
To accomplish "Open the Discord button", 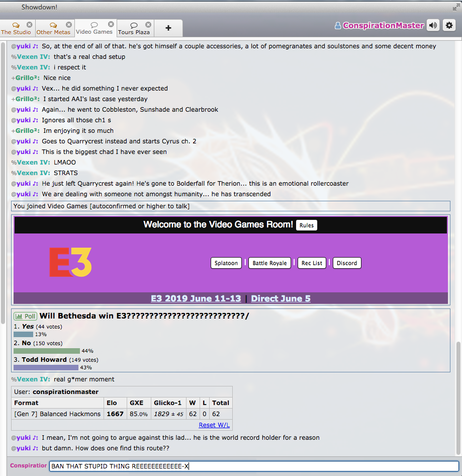I will click(x=347, y=263).
